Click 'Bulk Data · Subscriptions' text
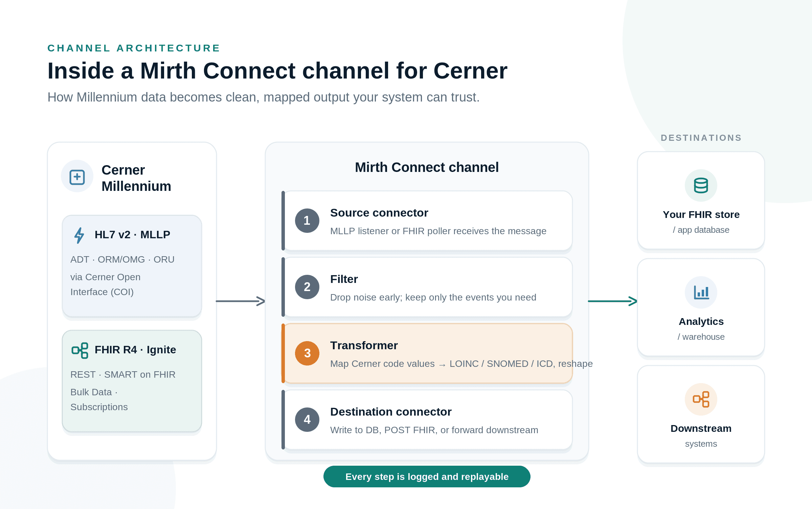Viewport: 812px width, 509px height. click(x=99, y=399)
